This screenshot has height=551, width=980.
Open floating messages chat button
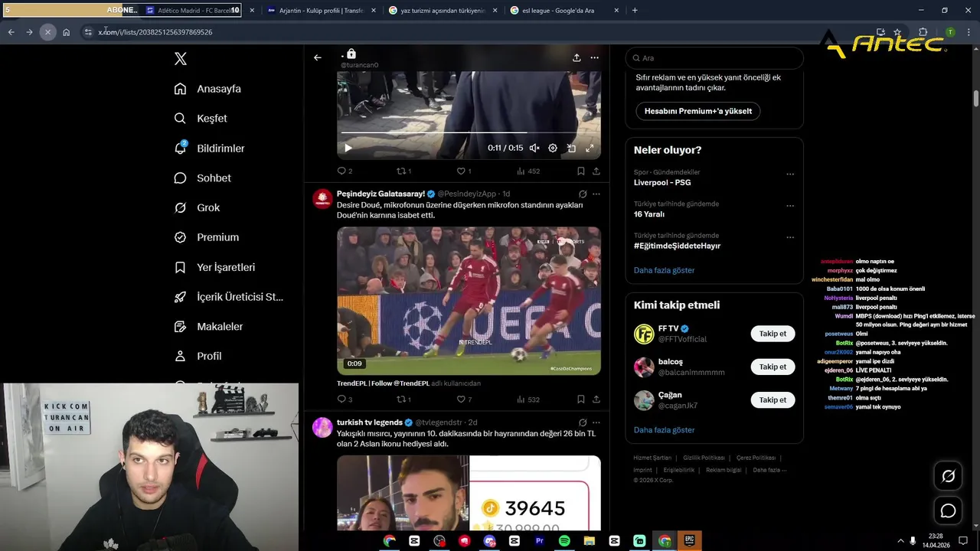tap(948, 510)
